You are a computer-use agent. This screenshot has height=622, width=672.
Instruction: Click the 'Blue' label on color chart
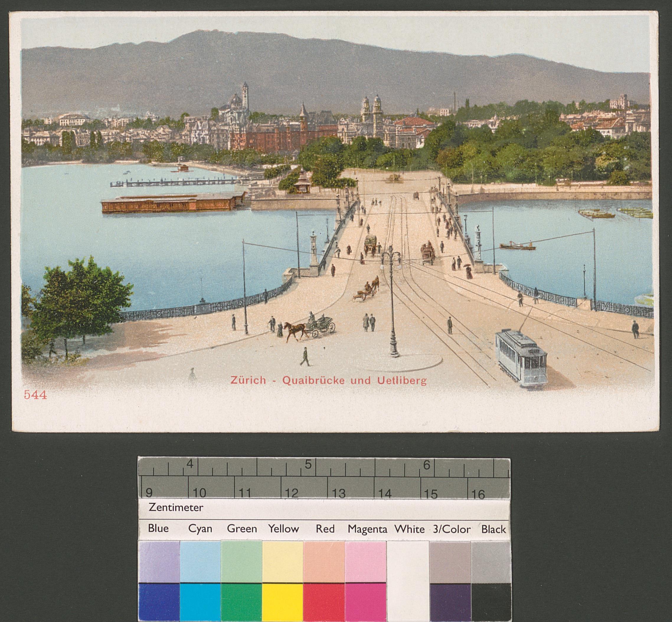pyautogui.click(x=158, y=528)
